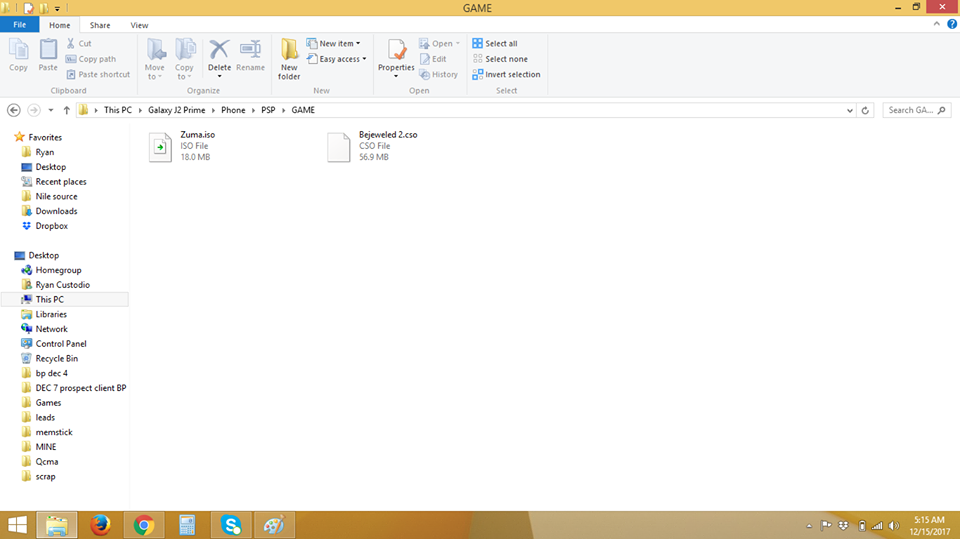960x539 pixels.
Task: Click Select all
Action: tap(495, 43)
